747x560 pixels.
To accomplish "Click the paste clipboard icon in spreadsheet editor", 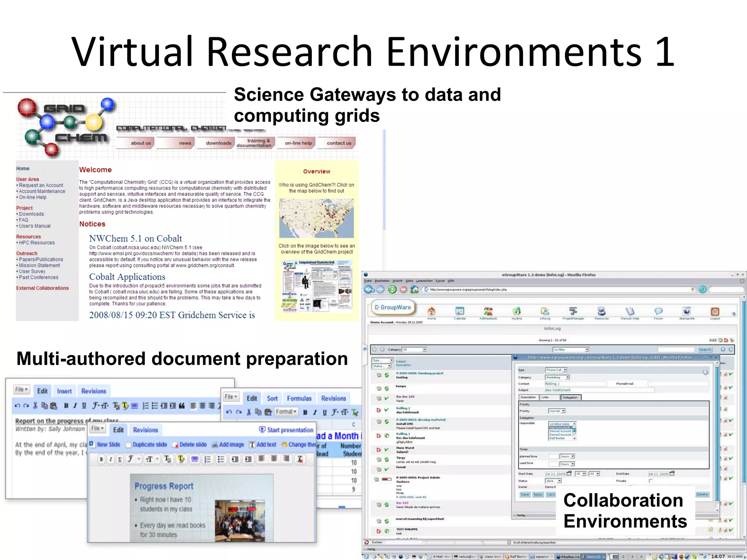I will pos(268,412).
